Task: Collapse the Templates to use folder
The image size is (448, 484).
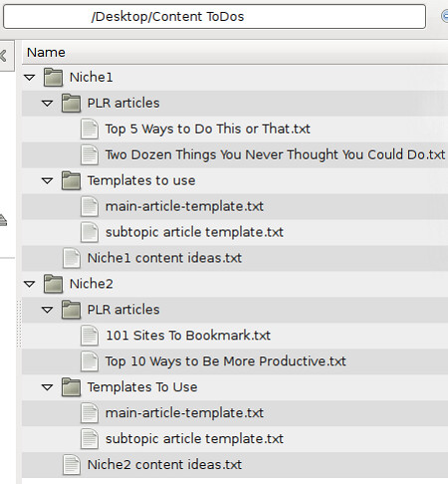Action: tap(48, 181)
